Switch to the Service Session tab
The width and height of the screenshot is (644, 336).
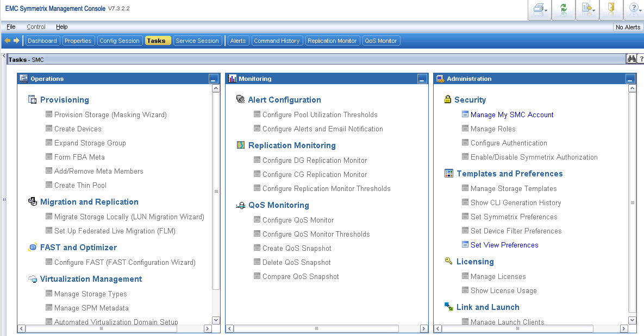point(197,41)
